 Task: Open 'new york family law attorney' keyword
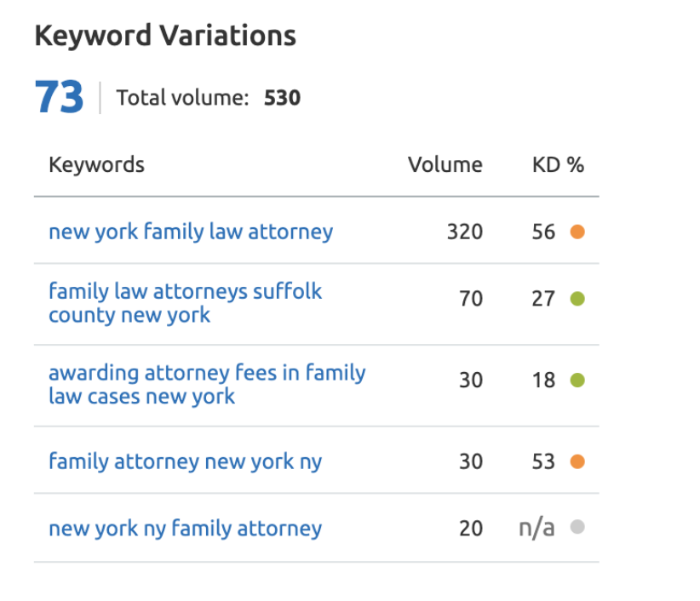click(x=189, y=231)
